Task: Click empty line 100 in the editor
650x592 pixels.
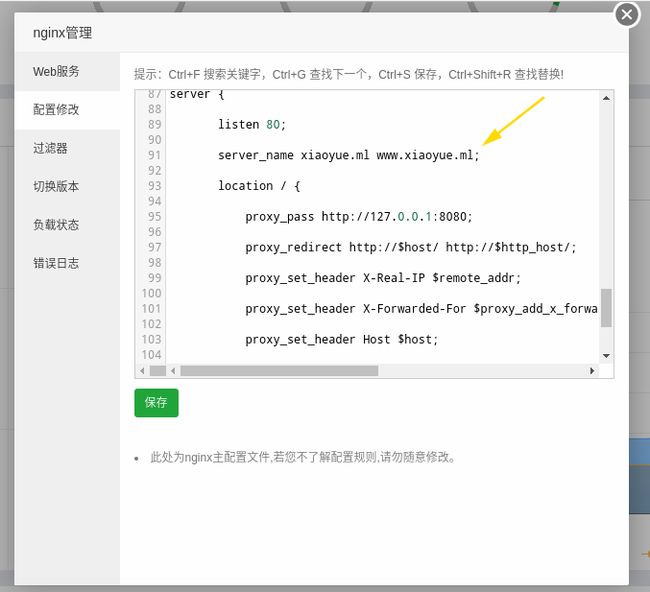Action: click(381, 293)
